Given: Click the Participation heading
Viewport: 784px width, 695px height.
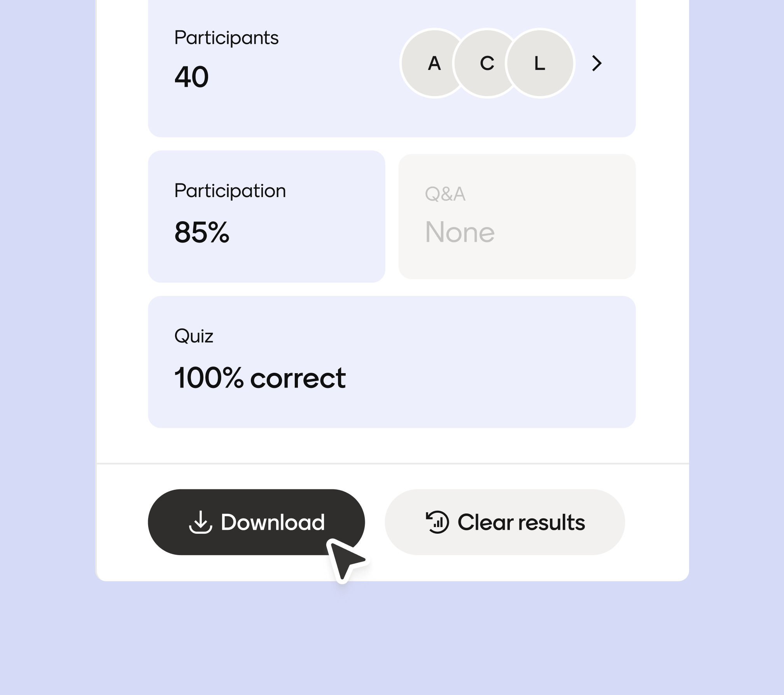Looking at the screenshot, I should tap(230, 191).
